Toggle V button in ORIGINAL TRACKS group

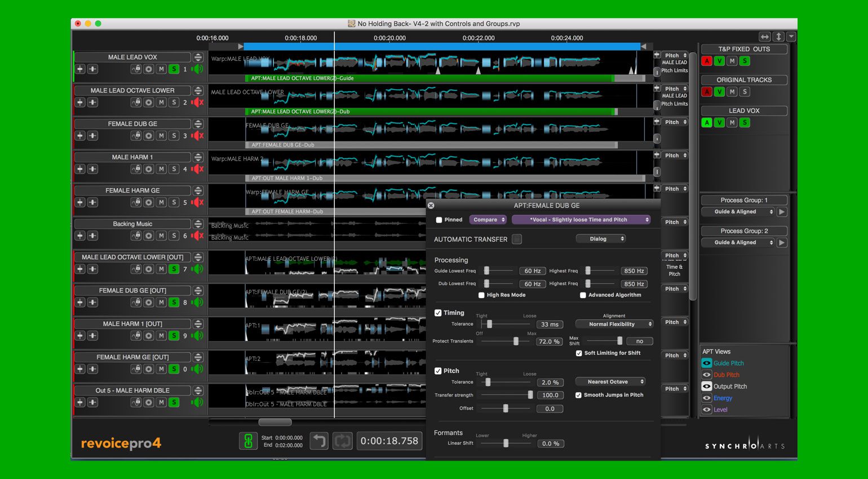click(x=719, y=92)
